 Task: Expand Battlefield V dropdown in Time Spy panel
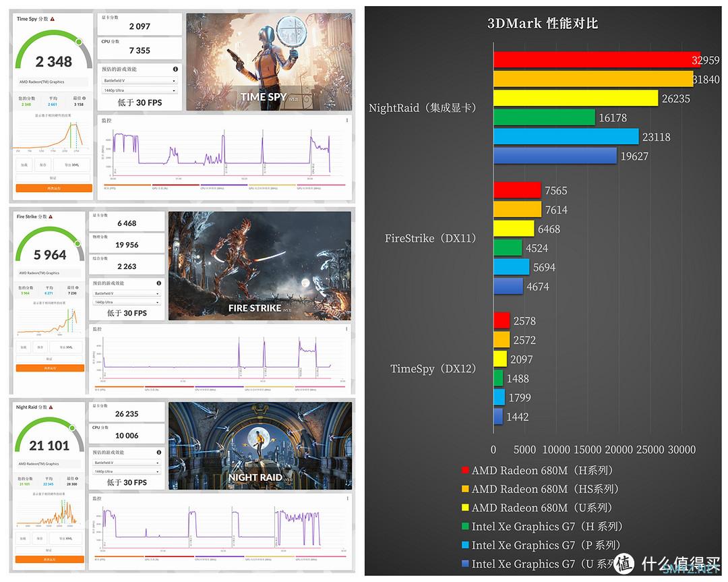pyautogui.click(x=140, y=81)
